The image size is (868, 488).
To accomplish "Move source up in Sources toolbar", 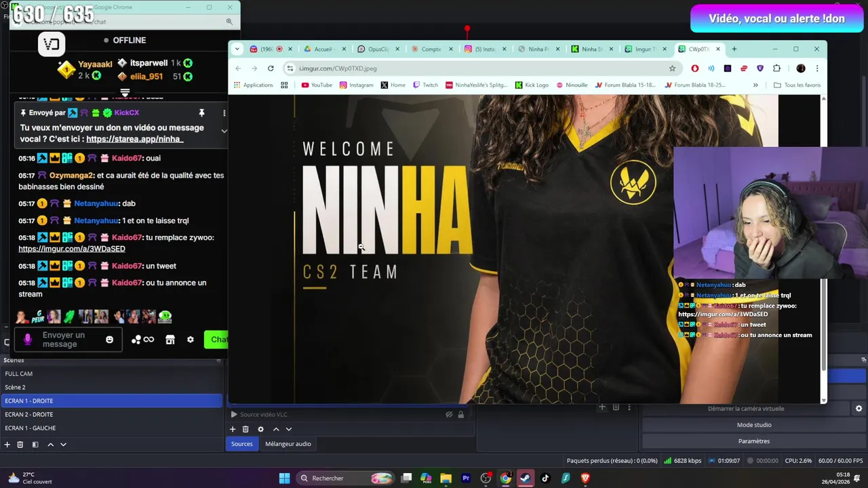I will point(276,429).
